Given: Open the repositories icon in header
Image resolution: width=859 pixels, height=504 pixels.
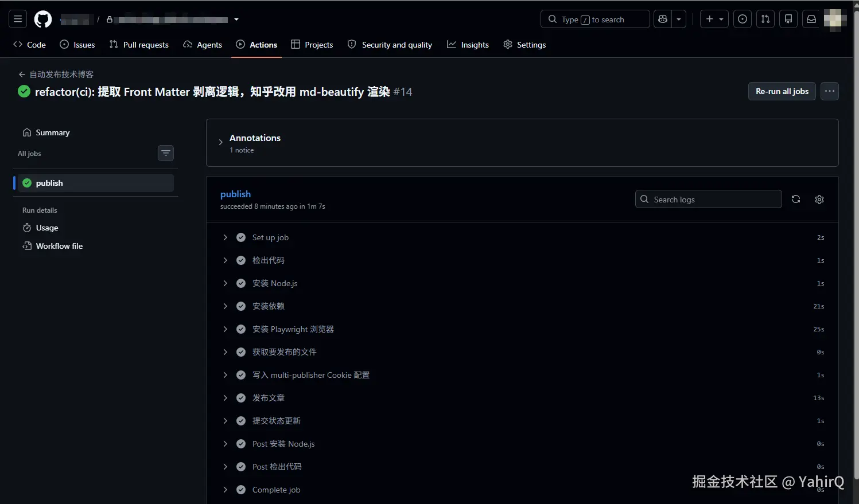Looking at the screenshot, I should coord(788,19).
